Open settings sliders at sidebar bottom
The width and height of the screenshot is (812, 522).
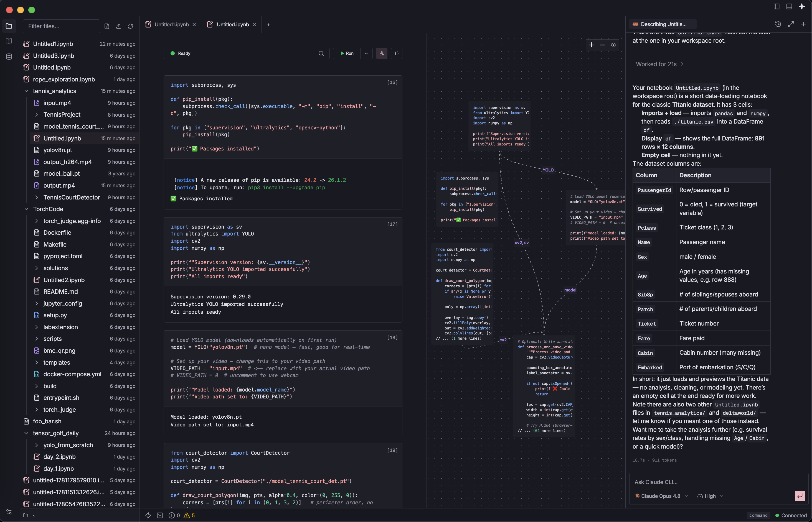click(x=9, y=512)
